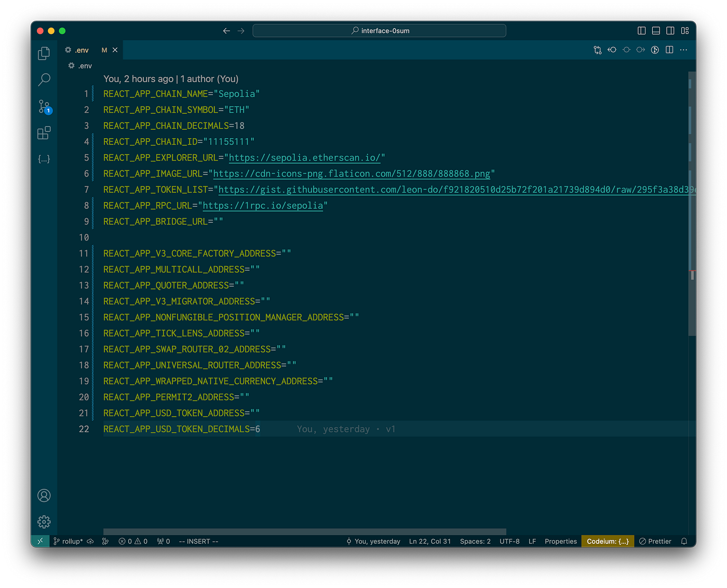Click the publish to cloud icon in status bar
This screenshot has width=727, height=588.
pos(90,541)
